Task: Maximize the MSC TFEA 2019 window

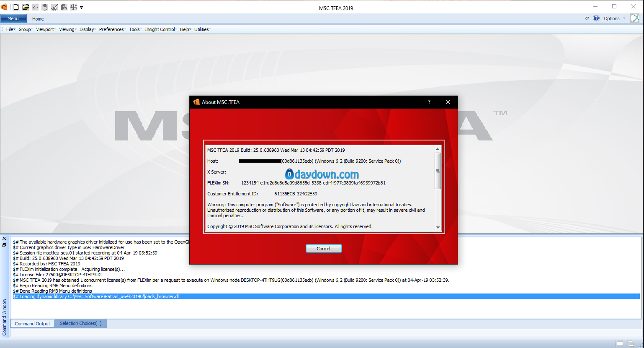Action: click(x=614, y=7)
